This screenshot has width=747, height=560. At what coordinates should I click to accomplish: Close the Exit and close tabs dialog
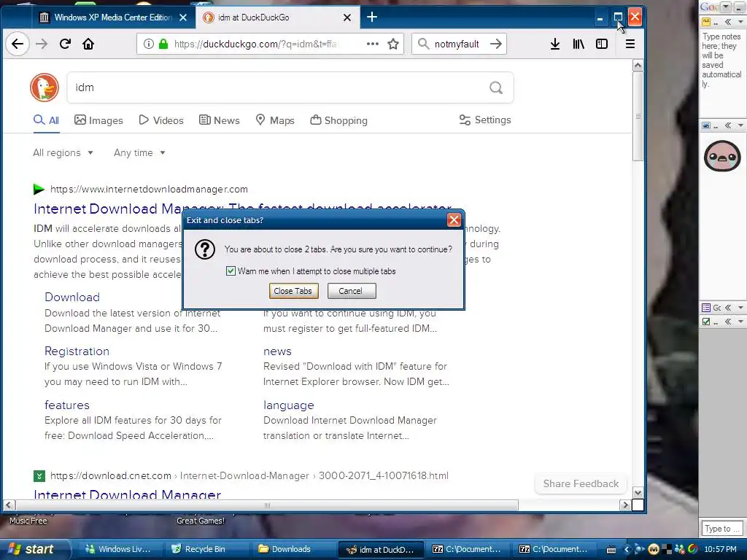pos(454,220)
